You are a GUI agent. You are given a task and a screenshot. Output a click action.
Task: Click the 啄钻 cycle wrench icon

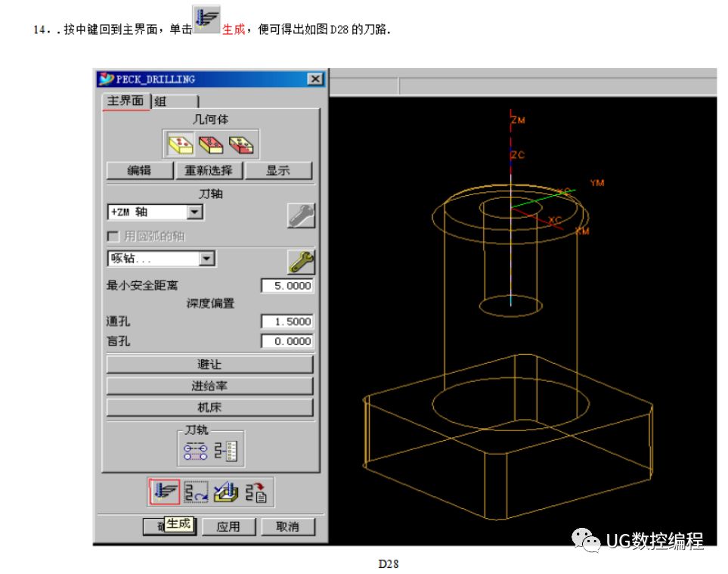click(x=301, y=262)
